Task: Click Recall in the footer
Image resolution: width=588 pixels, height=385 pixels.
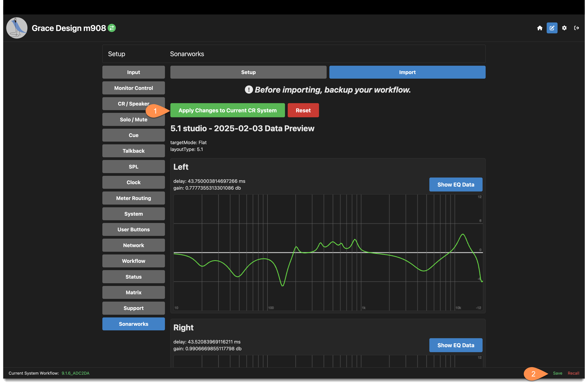Action: pyautogui.click(x=573, y=373)
